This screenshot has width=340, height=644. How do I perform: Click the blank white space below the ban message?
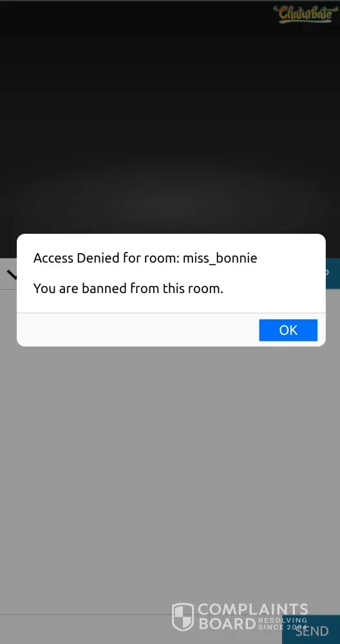(x=171, y=304)
